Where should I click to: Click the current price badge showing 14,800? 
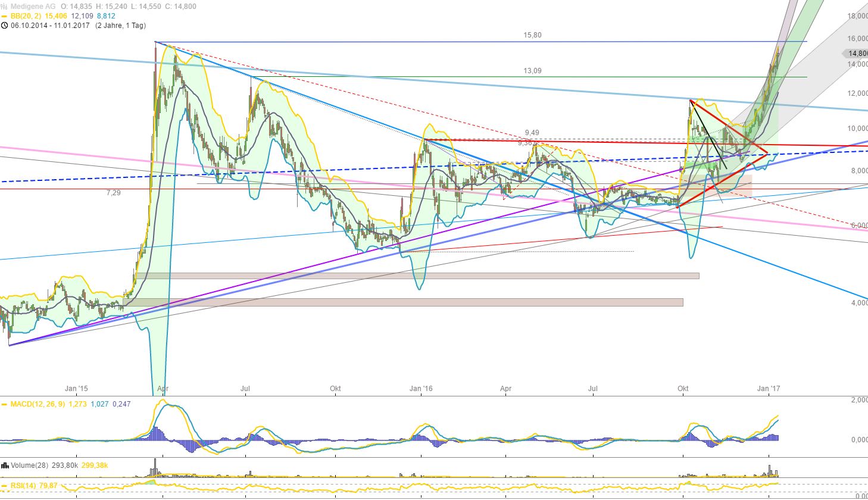(855, 53)
